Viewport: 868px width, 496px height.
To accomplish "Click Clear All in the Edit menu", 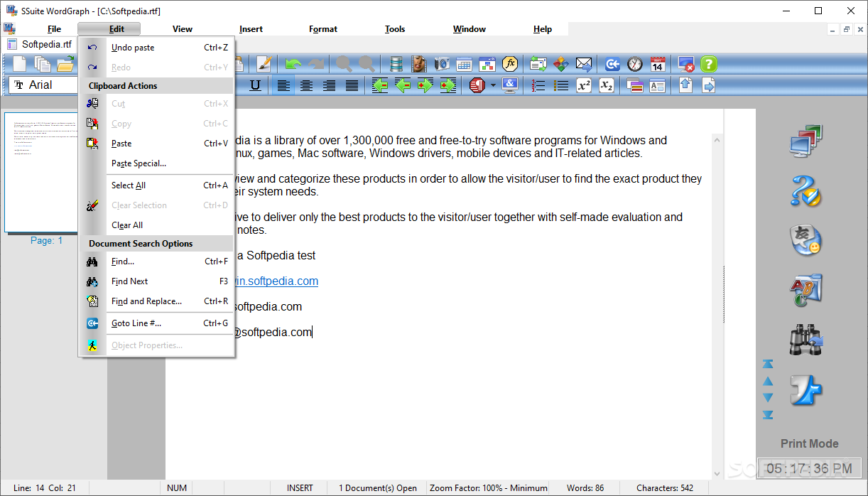I will click(x=157, y=225).
